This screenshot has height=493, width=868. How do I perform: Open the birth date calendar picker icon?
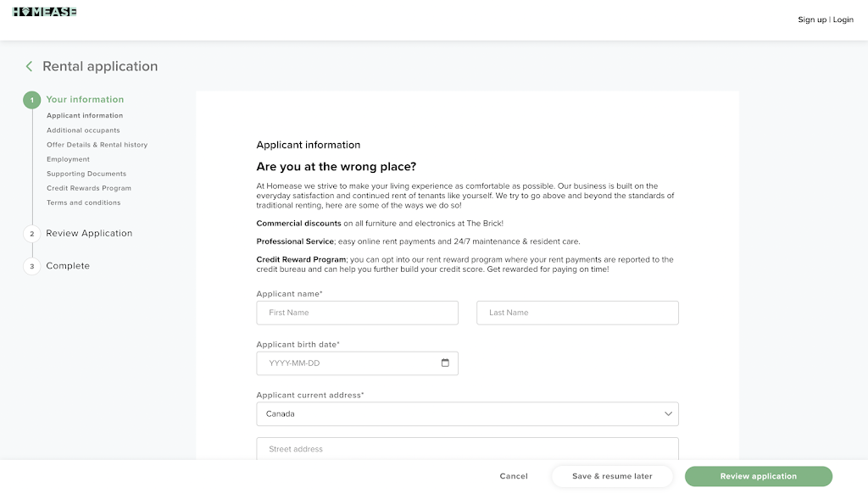click(445, 363)
